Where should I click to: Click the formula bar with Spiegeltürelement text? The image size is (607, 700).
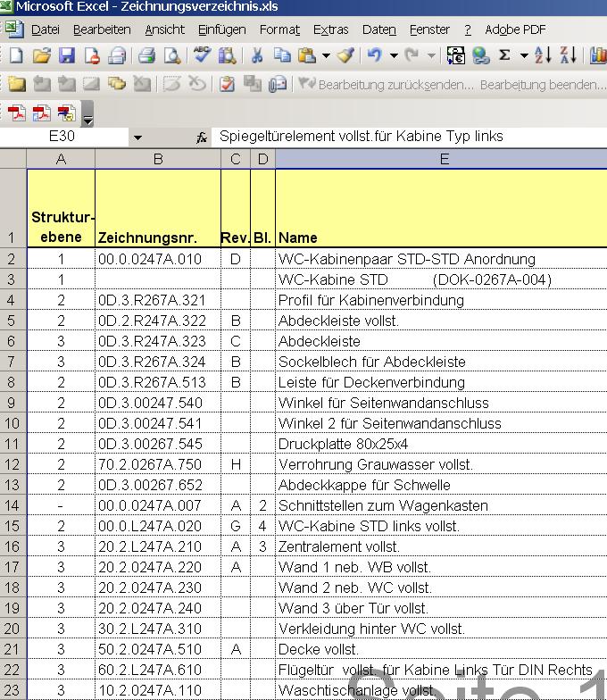click(x=409, y=137)
